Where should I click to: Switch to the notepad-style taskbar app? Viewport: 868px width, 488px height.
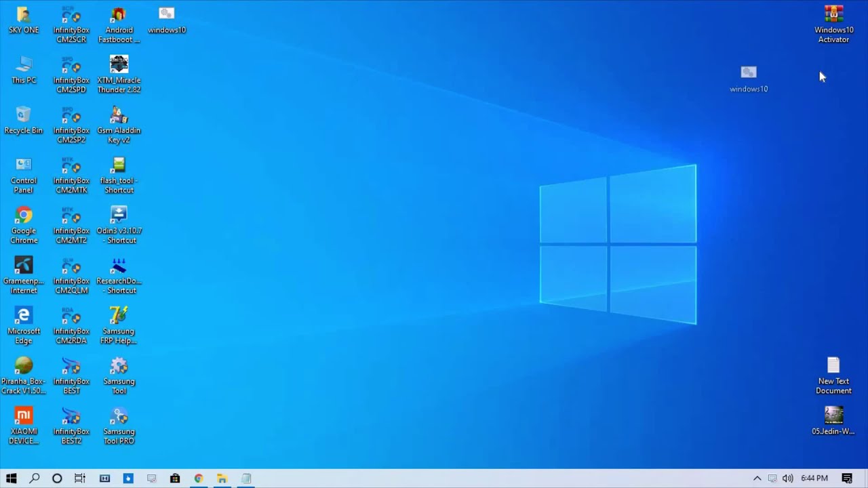click(246, 479)
